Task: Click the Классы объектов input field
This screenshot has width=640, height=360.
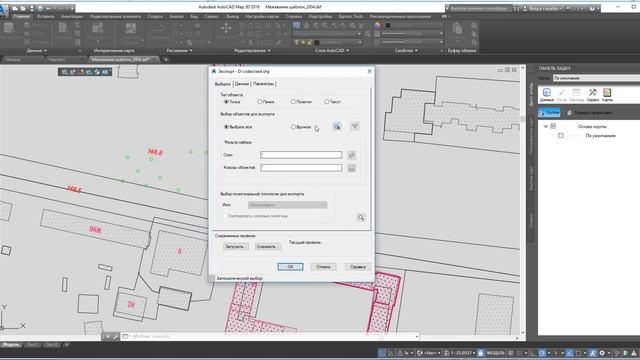Action: coord(301,168)
